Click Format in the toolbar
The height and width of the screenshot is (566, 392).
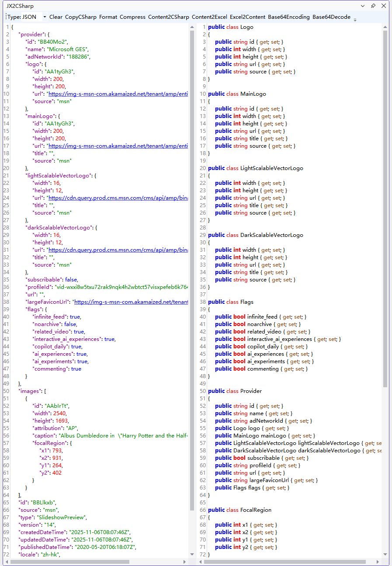point(108,17)
